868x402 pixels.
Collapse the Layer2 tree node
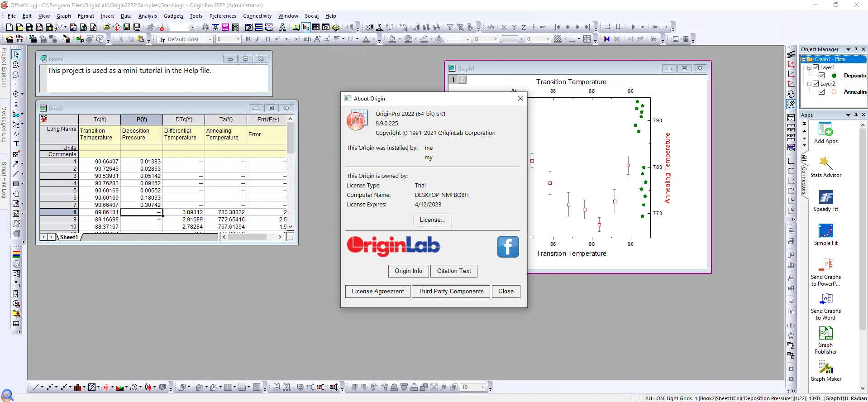click(x=809, y=84)
